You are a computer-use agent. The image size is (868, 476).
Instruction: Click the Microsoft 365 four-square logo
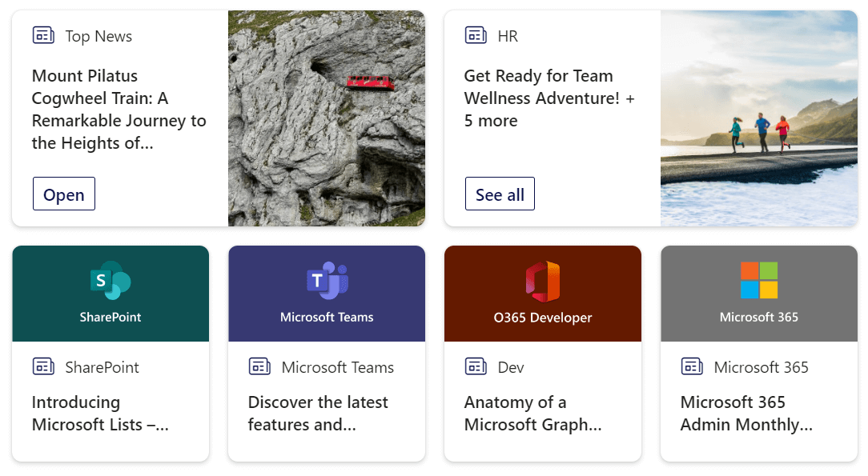coord(759,281)
